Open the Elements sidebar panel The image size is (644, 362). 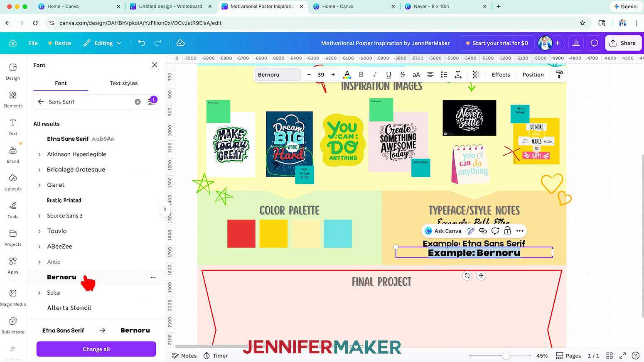[x=13, y=99]
